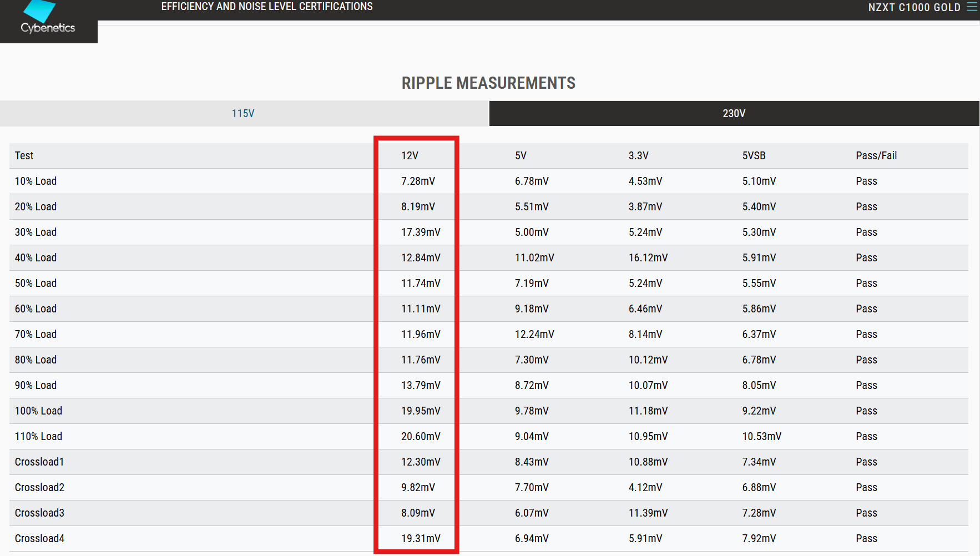Click the 10% Load row label
Viewport: 980px width, 556px height.
pos(36,181)
